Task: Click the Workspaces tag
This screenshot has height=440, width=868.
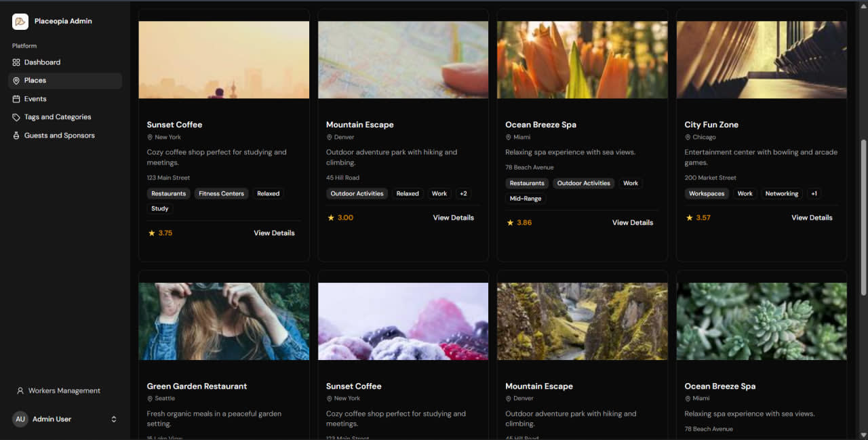Action: coord(707,194)
